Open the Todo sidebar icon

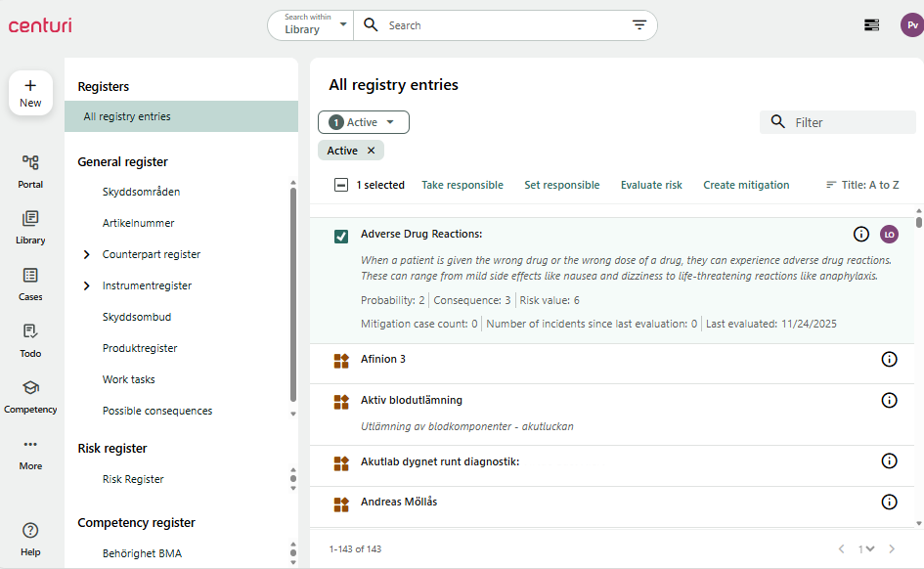(30, 332)
